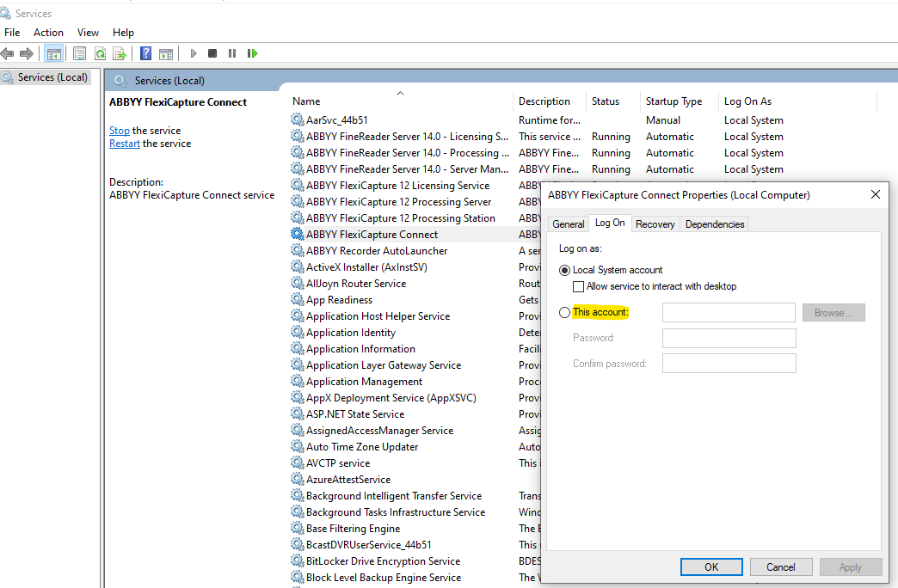
Task: Select the Auto Time Zone Updater service
Action: point(362,446)
